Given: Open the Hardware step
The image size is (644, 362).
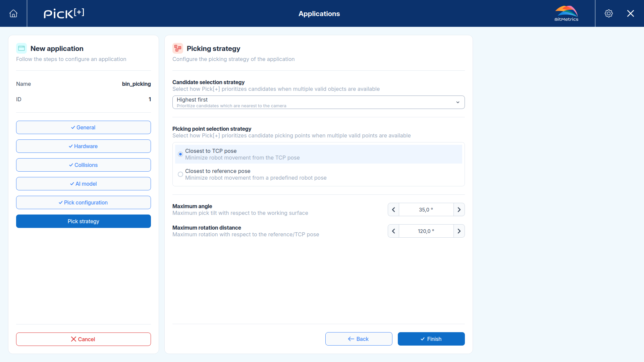Looking at the screenshot, I should (x=84, y=146).
